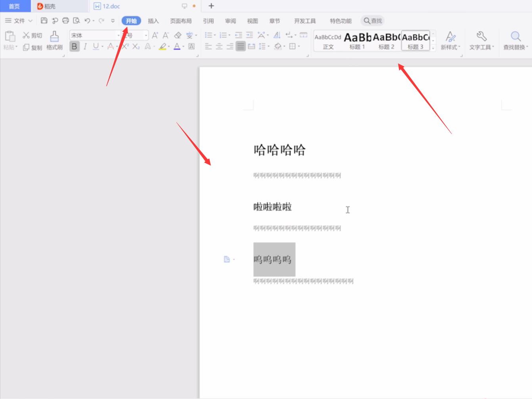Click the sort icon in paragraph group

[x=277, y=35]
